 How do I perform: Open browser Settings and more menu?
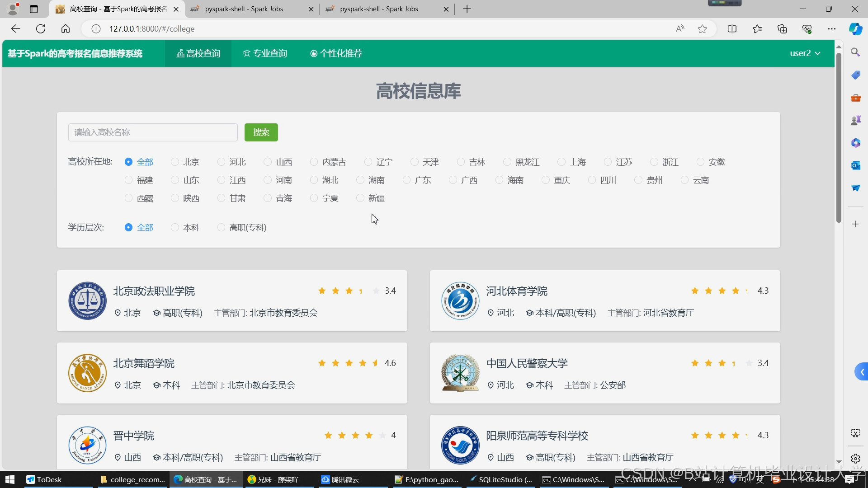831,29
